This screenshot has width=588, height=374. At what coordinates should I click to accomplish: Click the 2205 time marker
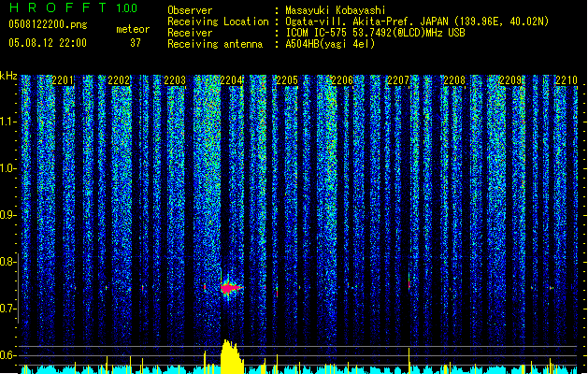click(287, 80)
